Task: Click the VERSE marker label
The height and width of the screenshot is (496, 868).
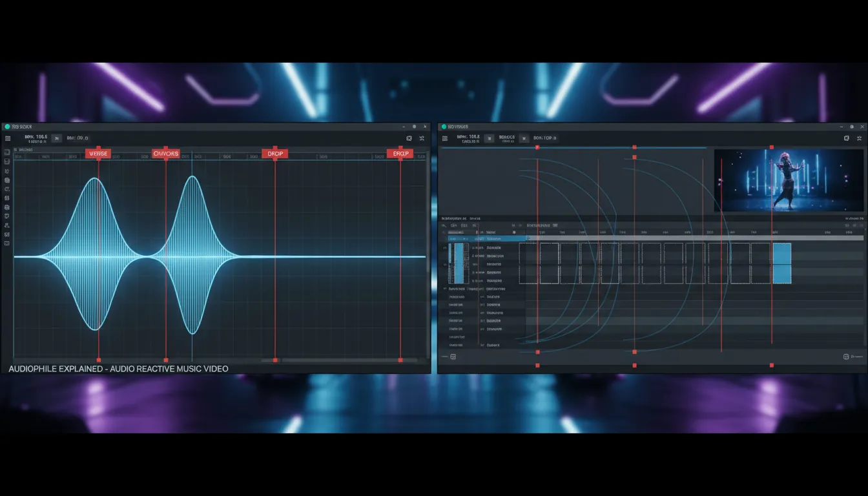Action: tap(98, 153)
